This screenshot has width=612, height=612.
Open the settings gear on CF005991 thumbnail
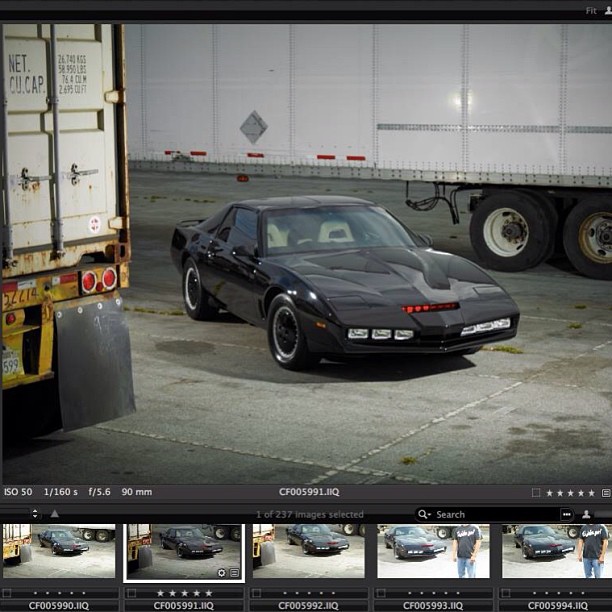point(221,573)
